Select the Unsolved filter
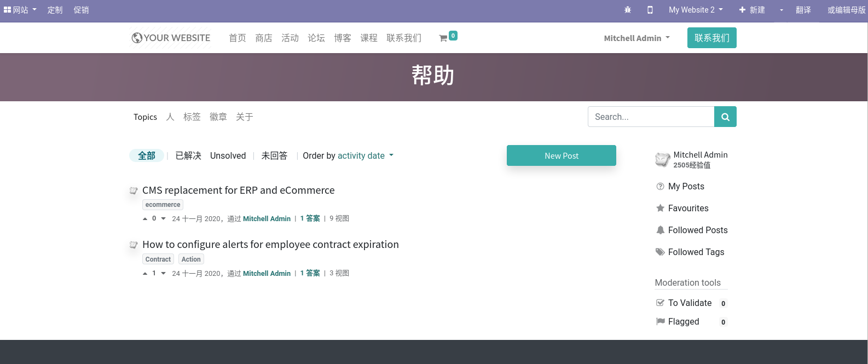 [x=228, y=155]
